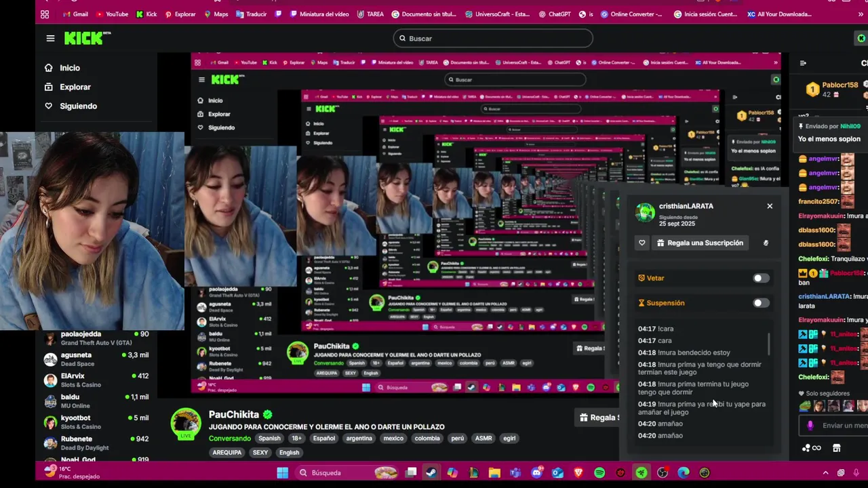Open the Gmail bookmark

coord(75,14)
